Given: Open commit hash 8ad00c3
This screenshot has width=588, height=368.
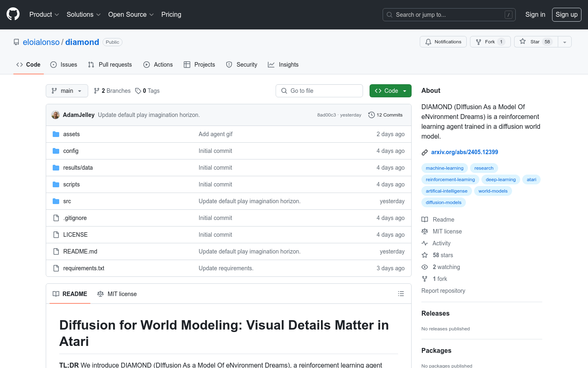Looking at the screenshot, I should point(327,115).
